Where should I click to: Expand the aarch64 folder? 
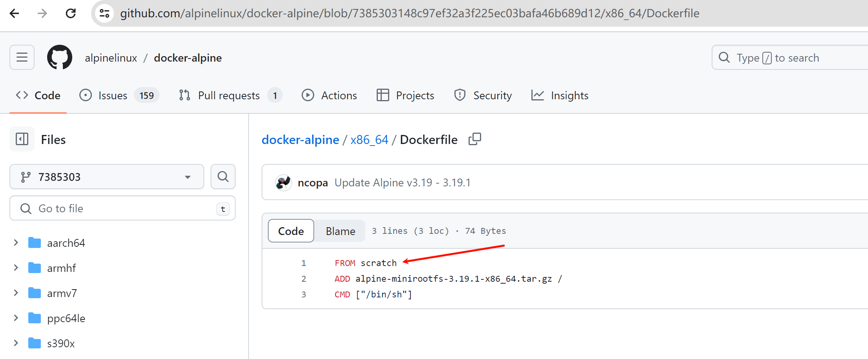pyautogui.click(x=16, y=243)
